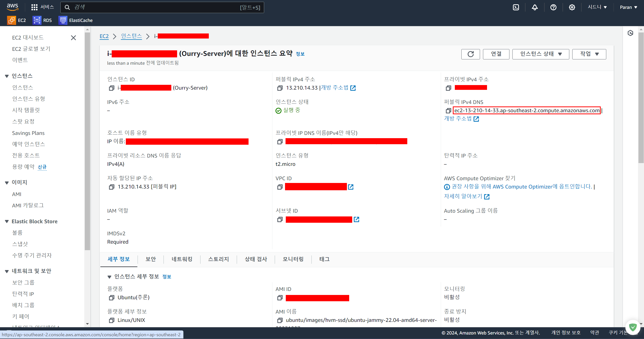Collapse the 인스턴스 sidebar section

7,76
